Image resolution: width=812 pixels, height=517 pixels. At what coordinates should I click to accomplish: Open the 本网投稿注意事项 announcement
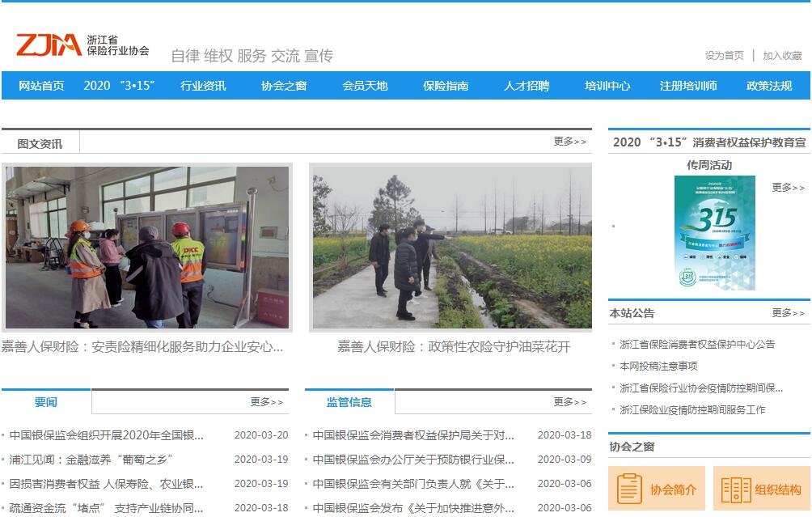658,366
